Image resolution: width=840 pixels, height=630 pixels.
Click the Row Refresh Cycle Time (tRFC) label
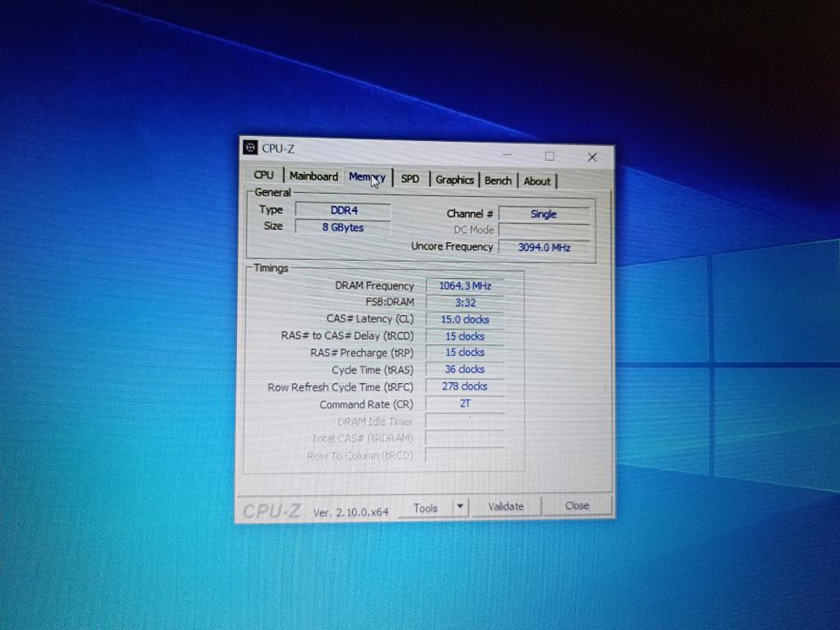click(340, 387)
